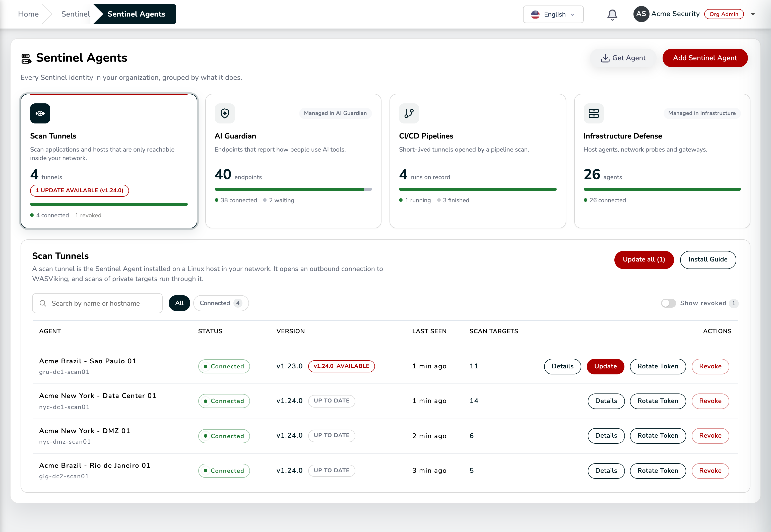Rotate Token for New York Data Center 01
The height and width of the screenshot is (532, 771).
pyautogui.click(x=658, y=401)
